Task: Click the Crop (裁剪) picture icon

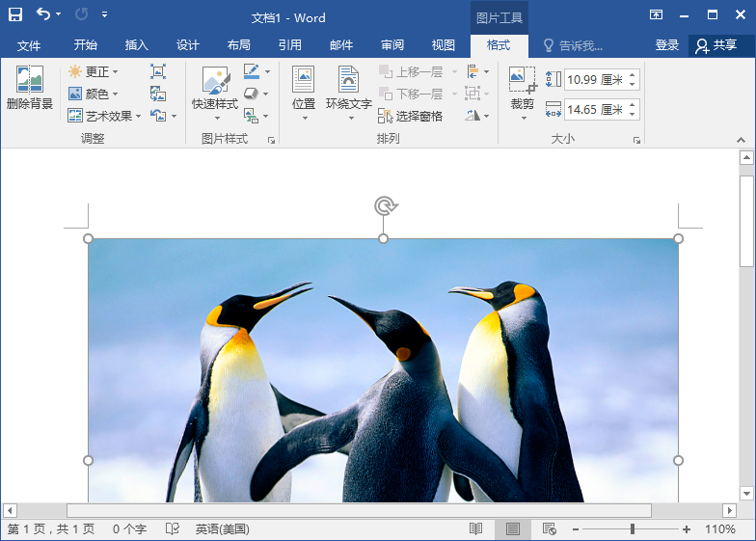Action: coord(522,80)
